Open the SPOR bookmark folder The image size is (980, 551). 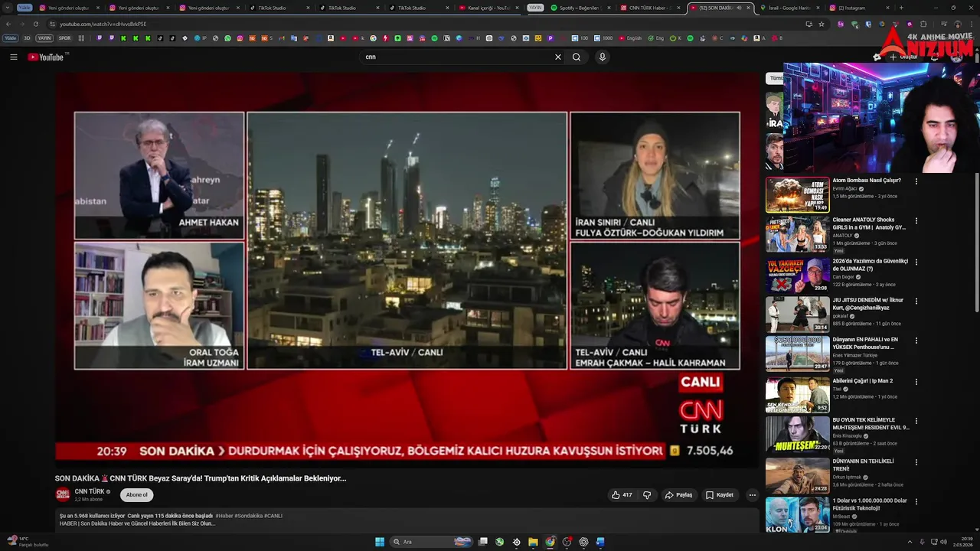point(64,37)
